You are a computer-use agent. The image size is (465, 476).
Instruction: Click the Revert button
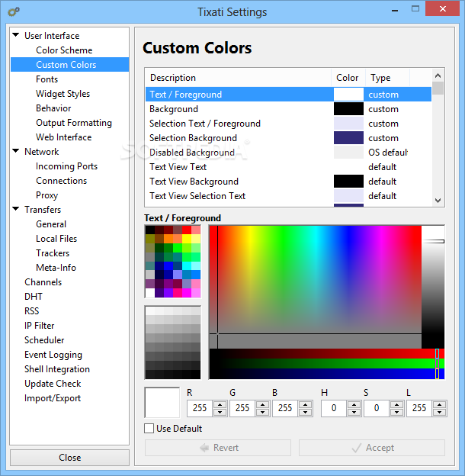pos(218,448)
